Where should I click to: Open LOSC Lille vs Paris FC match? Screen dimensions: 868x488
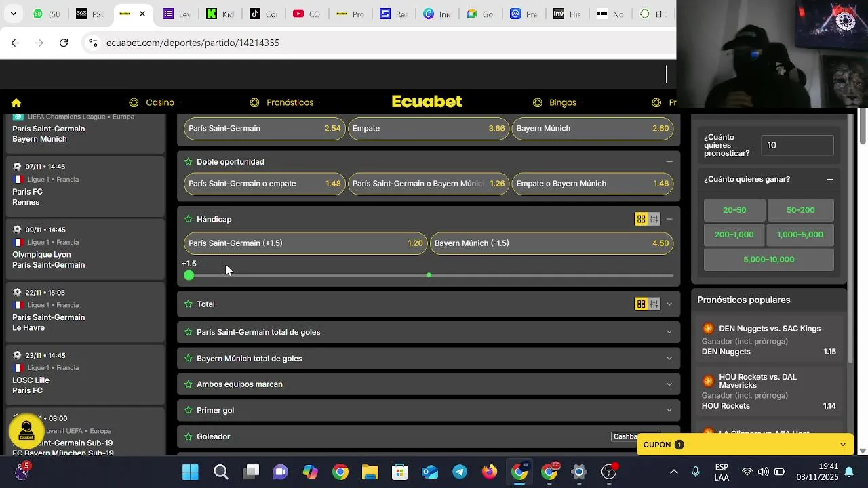(x=85, y=375)
